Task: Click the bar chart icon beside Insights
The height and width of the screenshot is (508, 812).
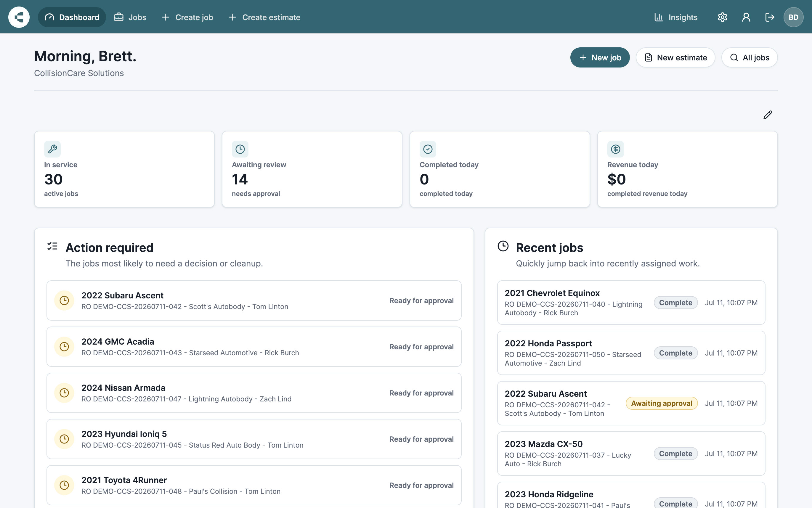Action: pyautogui.click(x=659, y=17)
